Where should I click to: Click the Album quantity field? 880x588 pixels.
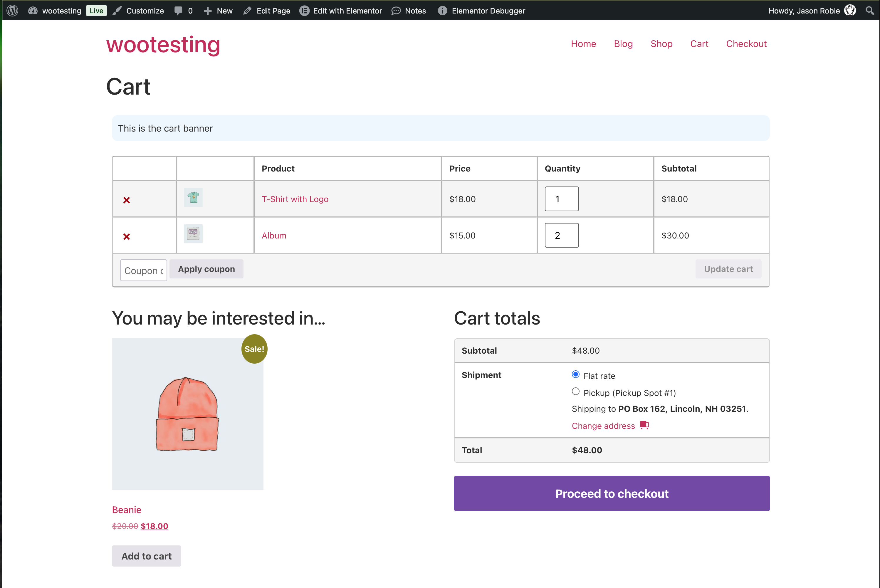pos(562,236)
